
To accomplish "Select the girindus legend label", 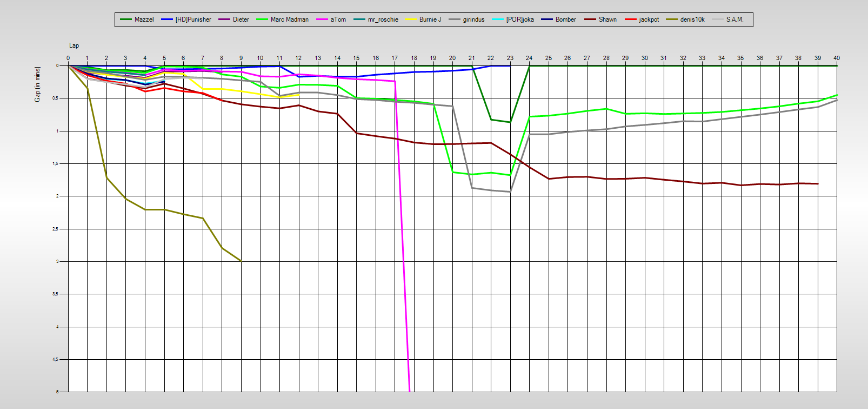I will (473, 19).
